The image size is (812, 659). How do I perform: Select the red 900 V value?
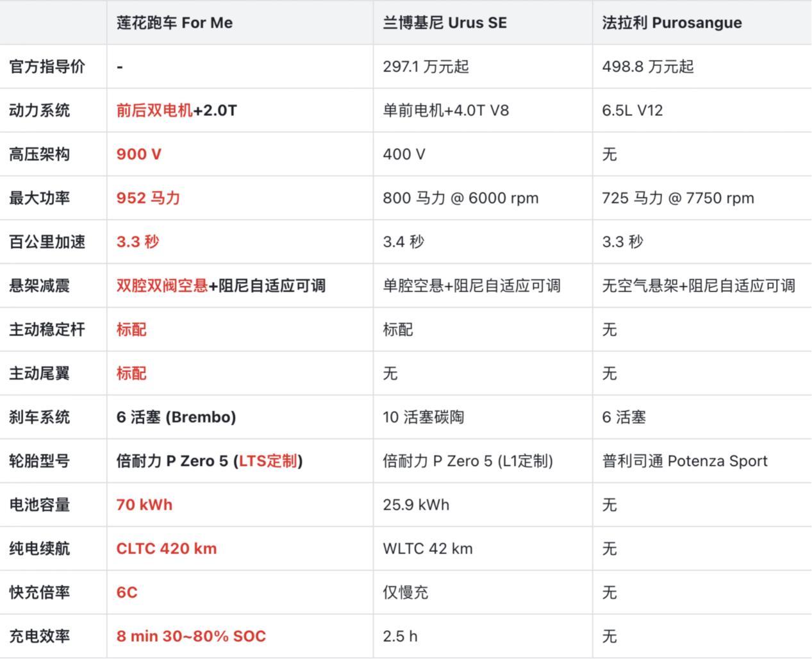tap(139, 154)
